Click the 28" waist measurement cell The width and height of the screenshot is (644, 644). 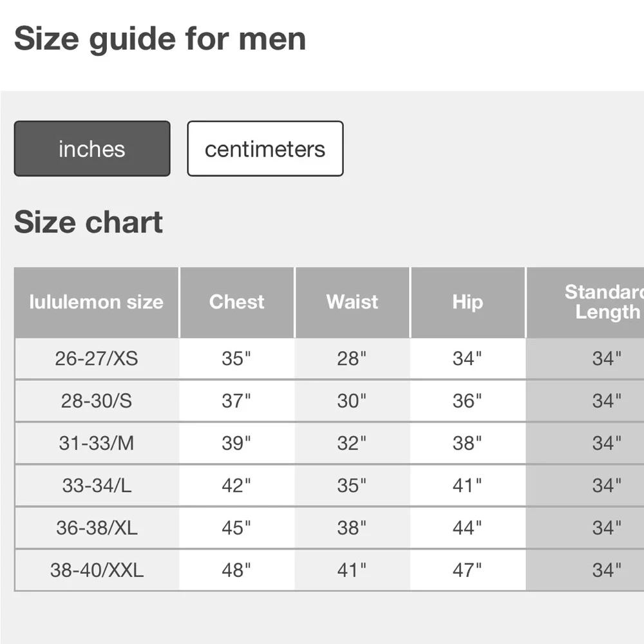[352, 359]
